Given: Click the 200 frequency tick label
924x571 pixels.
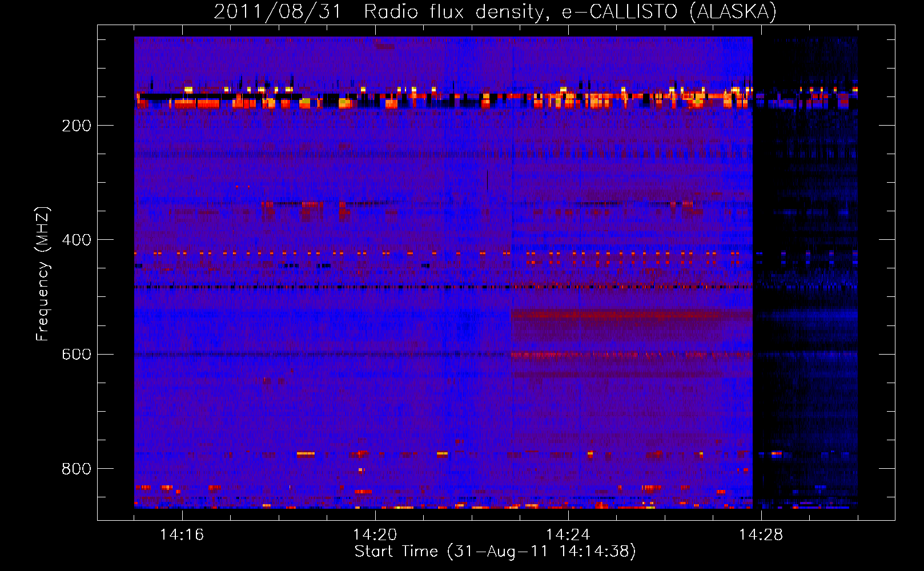Looking at the screenshot, I should click(77, 126).
